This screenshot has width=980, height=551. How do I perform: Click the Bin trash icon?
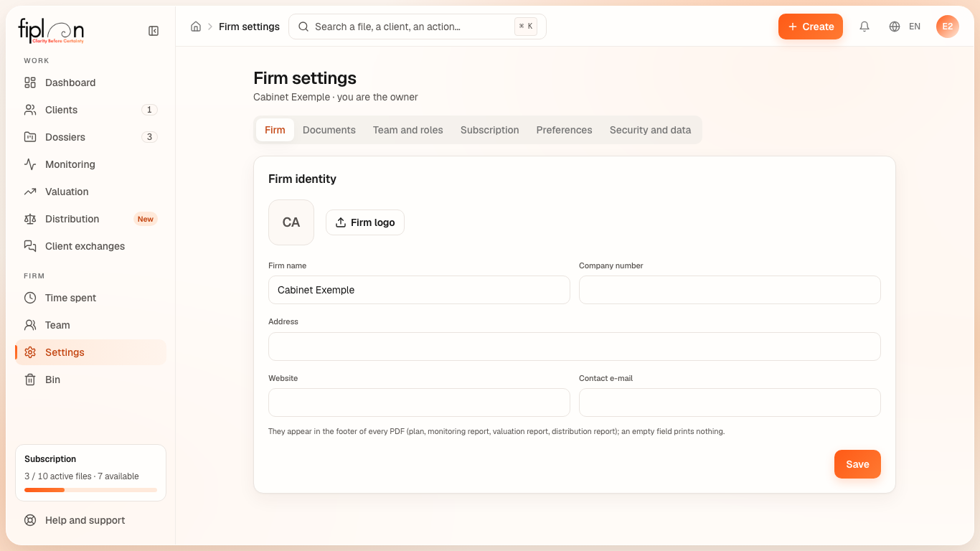(30, 380)
